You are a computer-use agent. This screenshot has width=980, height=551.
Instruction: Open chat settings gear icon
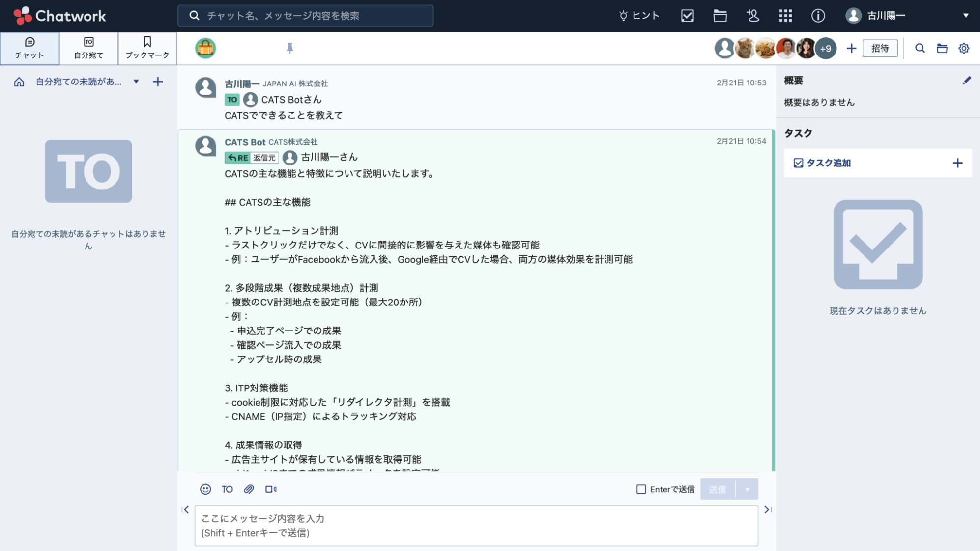pos(964,48)
